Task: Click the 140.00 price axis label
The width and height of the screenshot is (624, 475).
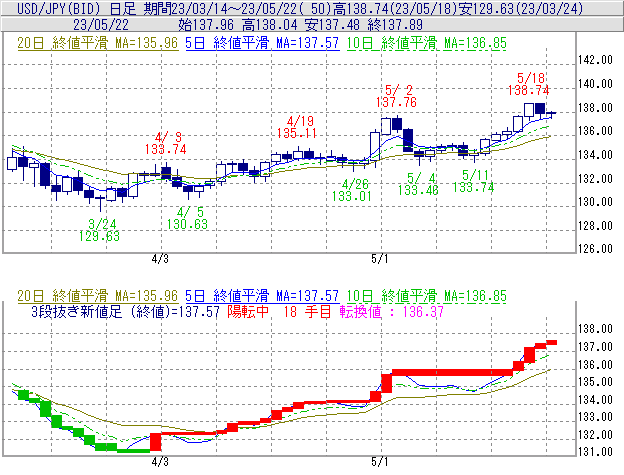Action: coord(595,84)
